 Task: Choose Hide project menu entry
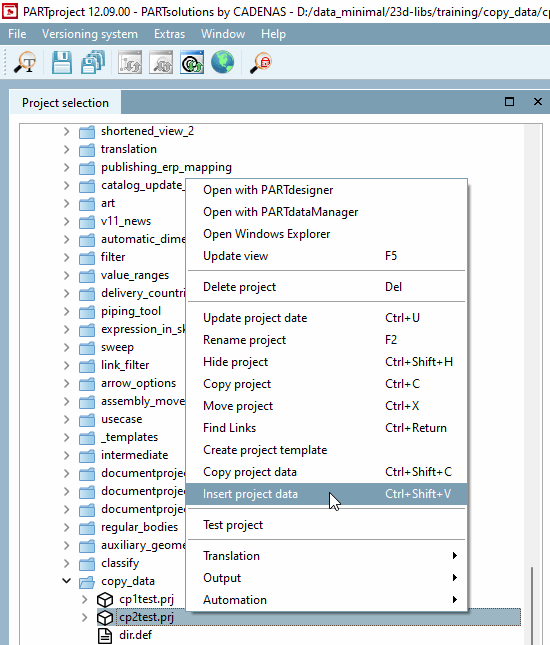tap(327, 362)
